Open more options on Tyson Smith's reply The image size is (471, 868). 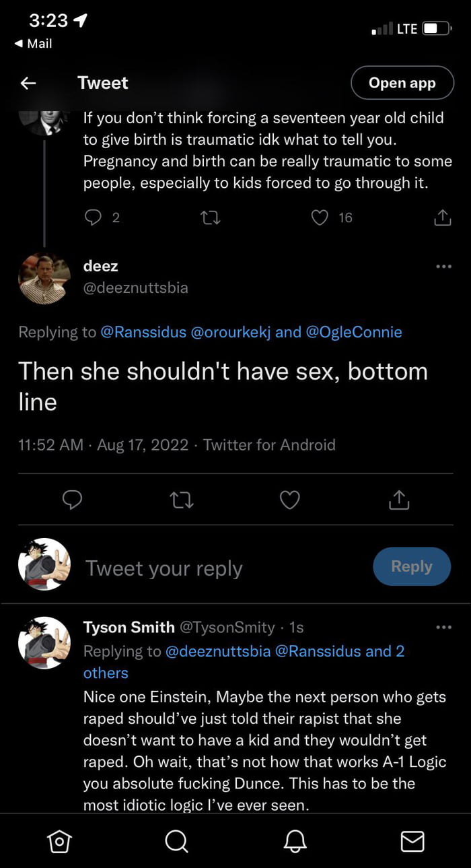pyautogui.click(x=443, y=626)
